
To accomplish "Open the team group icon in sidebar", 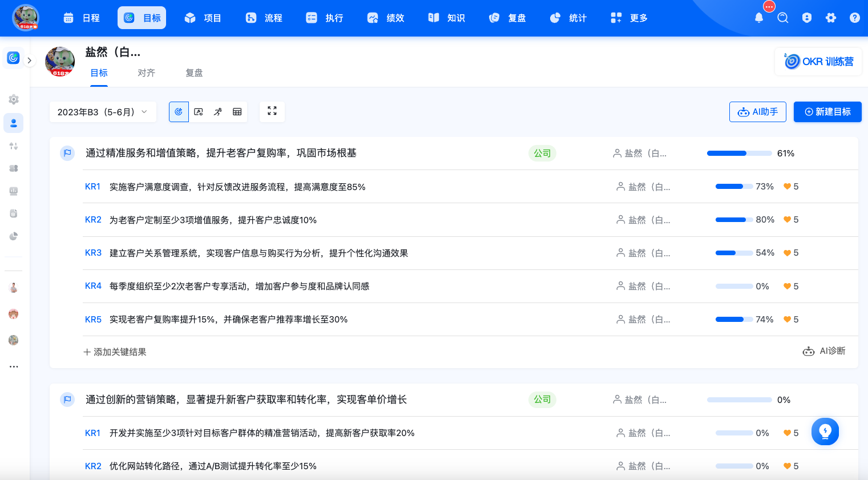I will (x=14, y=168).
